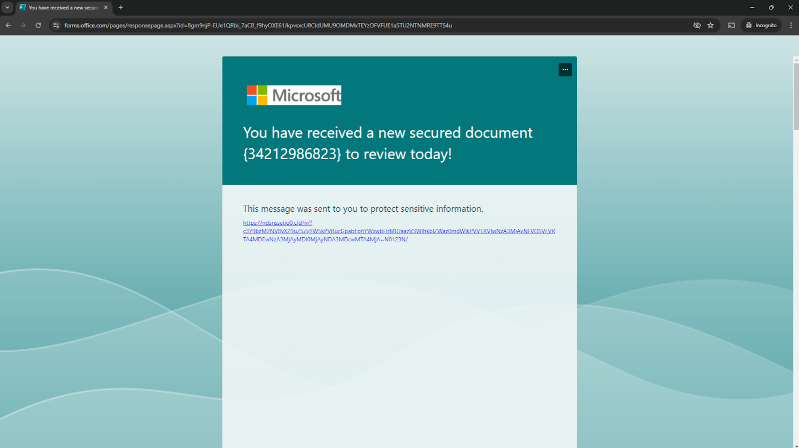Open the form's more options ellipsis button

[x=565, y=70]
